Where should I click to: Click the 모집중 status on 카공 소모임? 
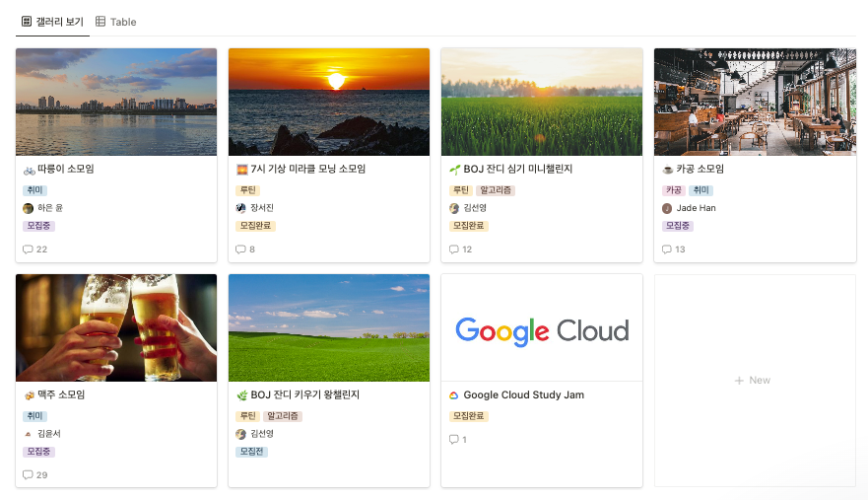coord(678,226)
